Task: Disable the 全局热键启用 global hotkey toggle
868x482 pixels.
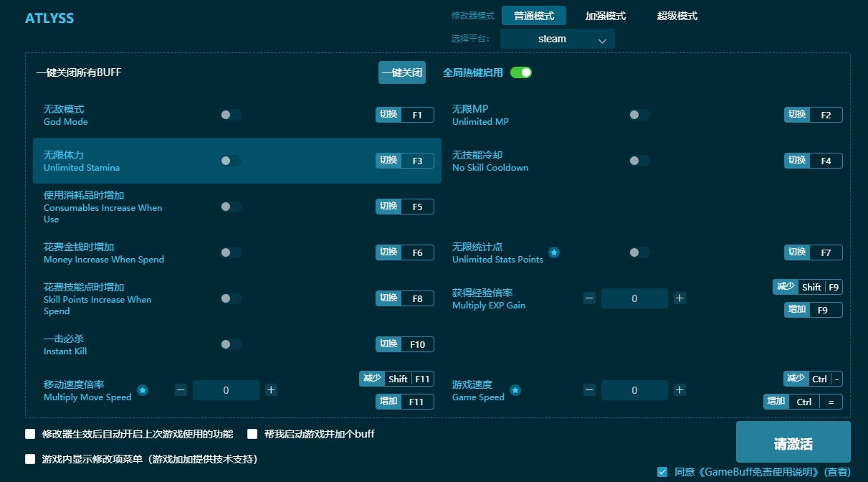Action: pyautogui.click(x=521, y=72)
